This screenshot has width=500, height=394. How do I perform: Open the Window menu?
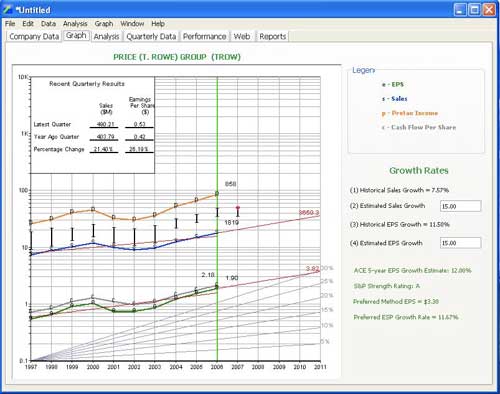click(132, 24)
